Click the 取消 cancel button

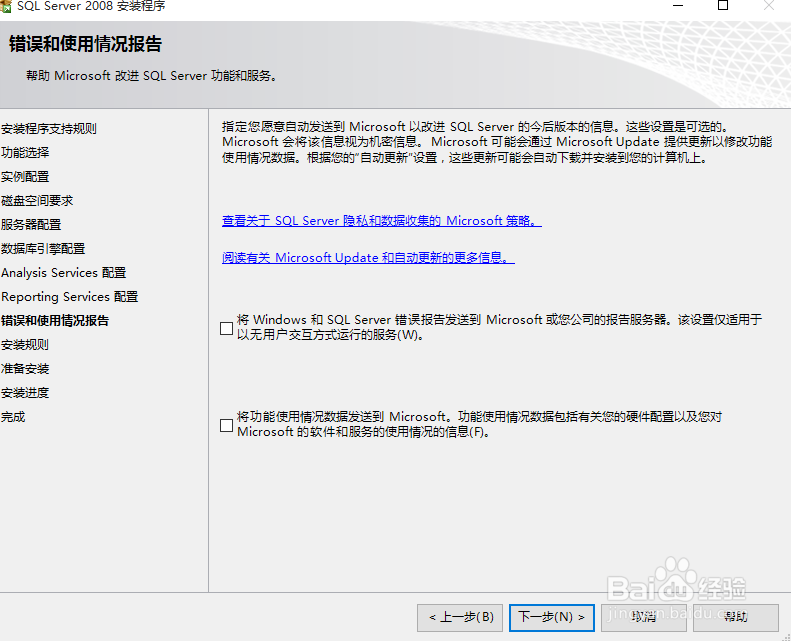[644, 617]
